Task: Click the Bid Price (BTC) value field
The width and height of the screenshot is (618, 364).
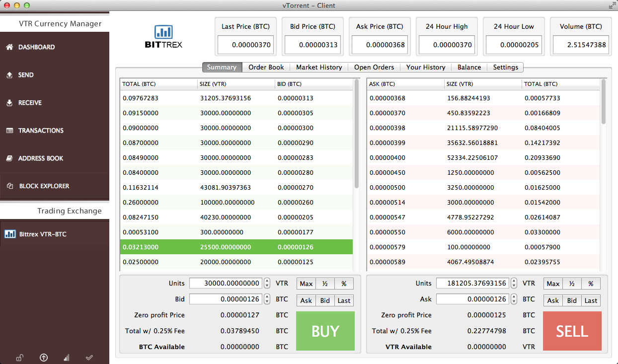Action: (x=312, y=45)
